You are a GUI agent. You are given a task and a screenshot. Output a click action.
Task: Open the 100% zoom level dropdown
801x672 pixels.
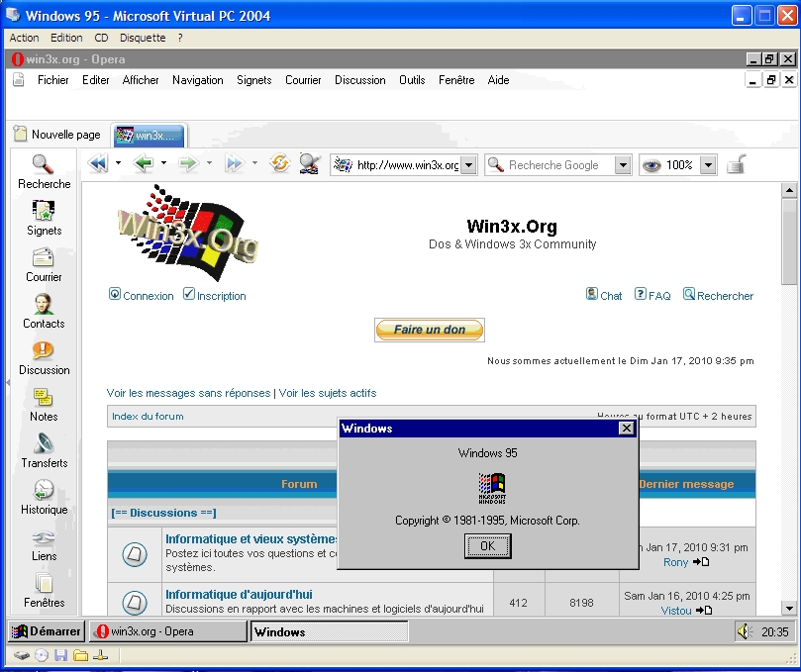708,165
